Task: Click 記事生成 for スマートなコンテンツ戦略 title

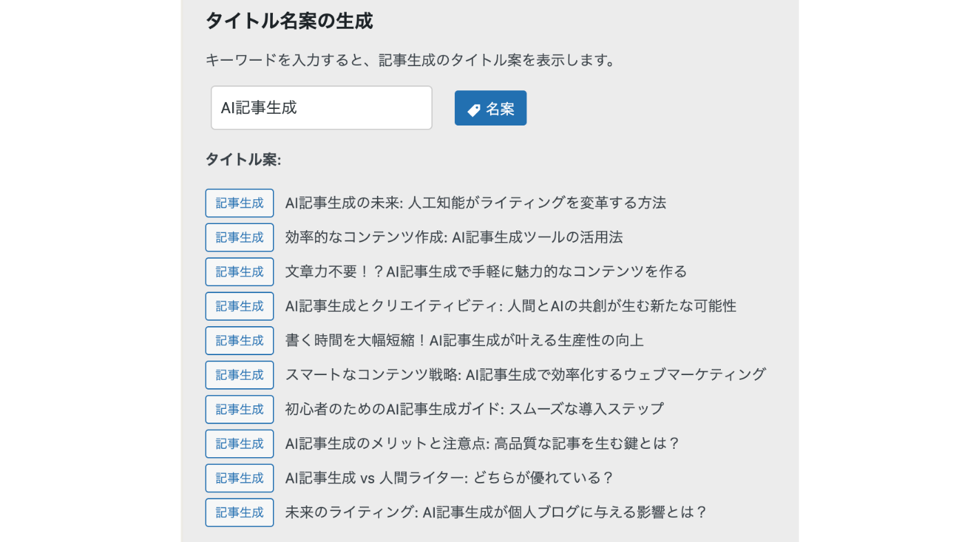Action: pos(239,375)
